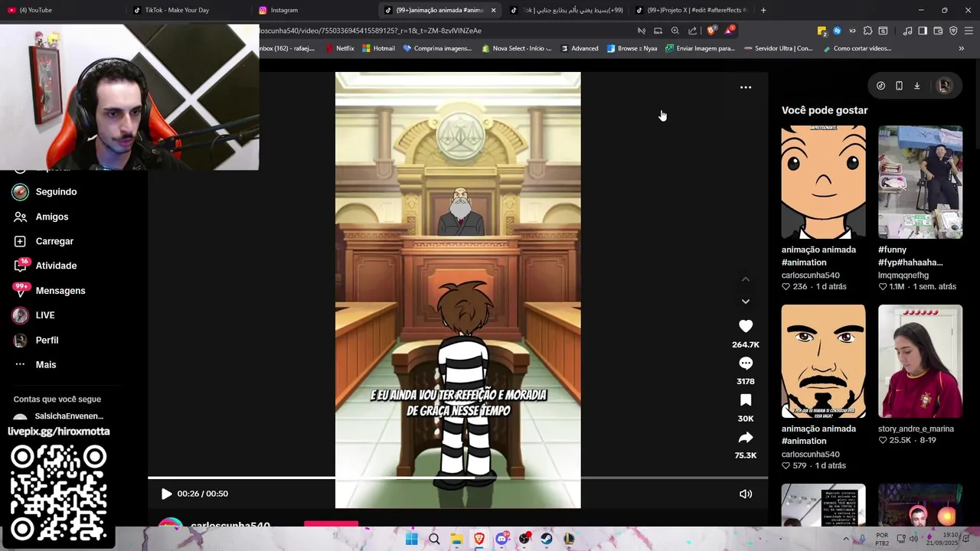980x551 pixels.
Task: Play the paused video
Action: pyautogui.click(x=166, y=494)
